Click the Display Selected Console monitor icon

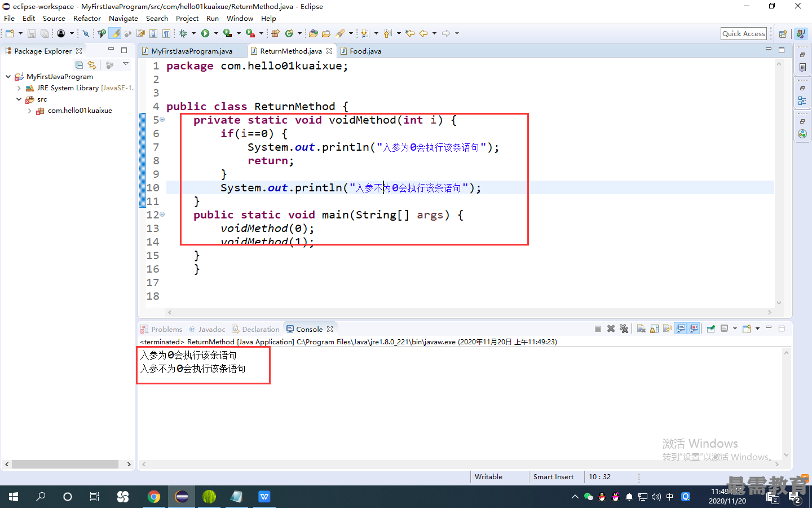point(725,329)
